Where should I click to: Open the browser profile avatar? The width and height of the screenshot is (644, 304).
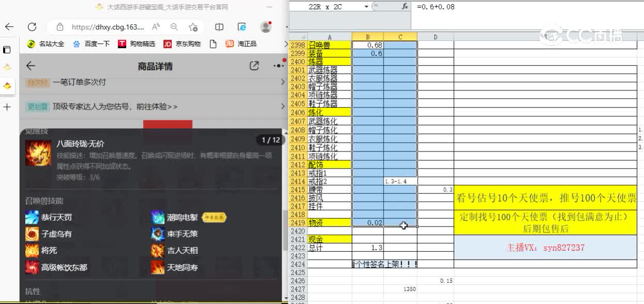pos(266,27)
